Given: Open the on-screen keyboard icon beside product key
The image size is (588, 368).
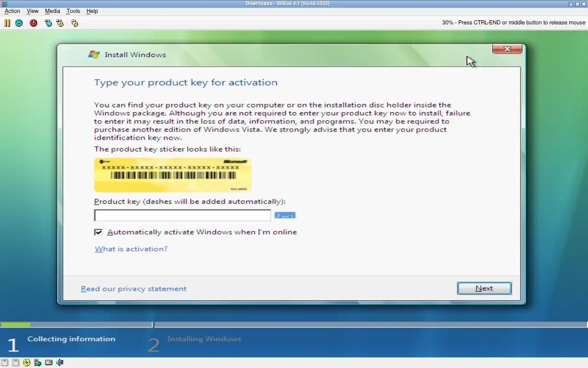Looking at the screenshot, I should pos(285,215).
